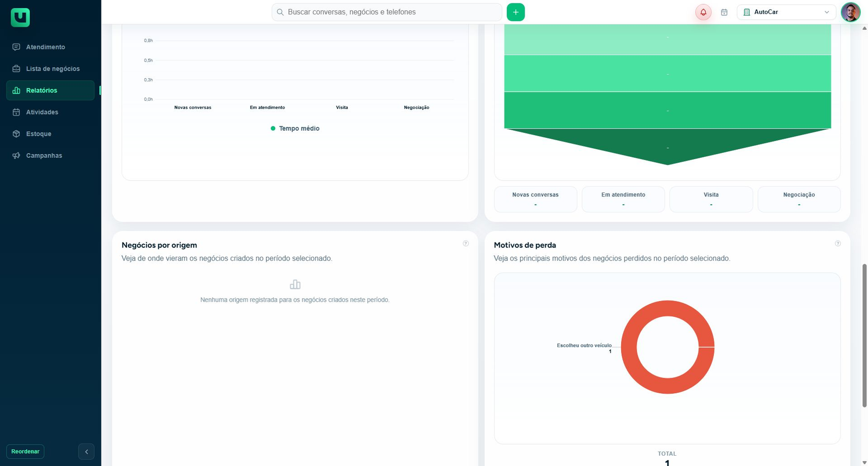Go to Campanhas
Viewport: 868px width, 466px height.
click(x=50, y=156)
